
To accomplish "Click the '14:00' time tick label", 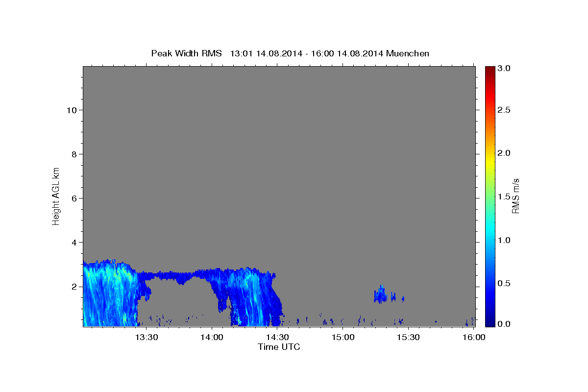I will tap(212, 337).
